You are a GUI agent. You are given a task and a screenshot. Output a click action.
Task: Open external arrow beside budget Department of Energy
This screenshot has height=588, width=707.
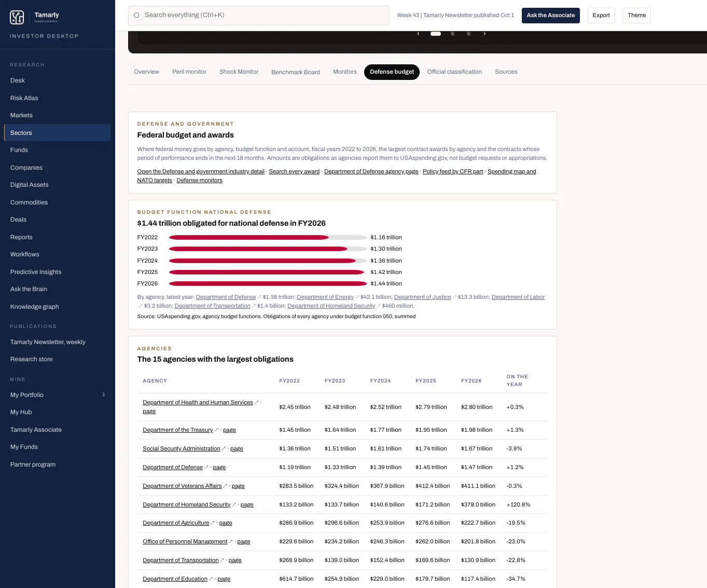357,297
